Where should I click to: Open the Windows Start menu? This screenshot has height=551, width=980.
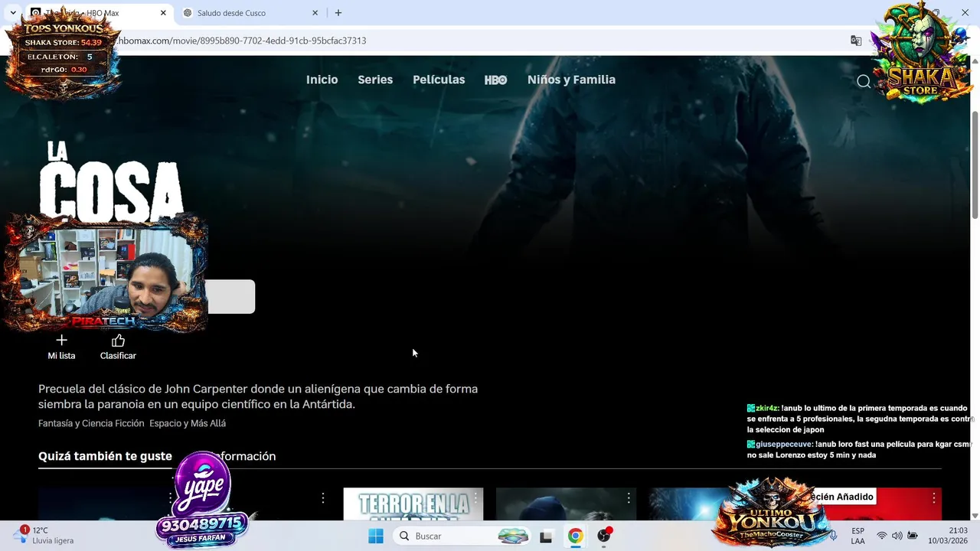376,536
